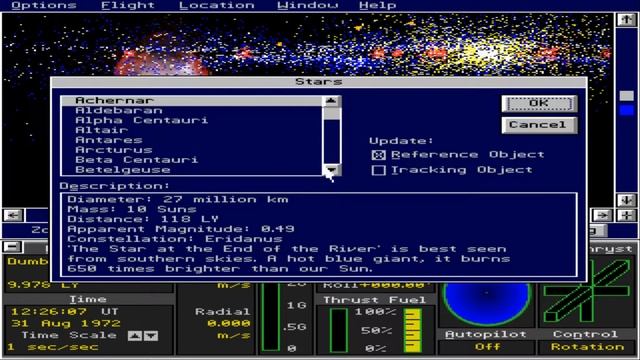Image resolution: width=640 pixels, height=360 pixels.
Task: Click the Radial velocity value 0.000
Action: pyautogui.click(x=229, y=323)
